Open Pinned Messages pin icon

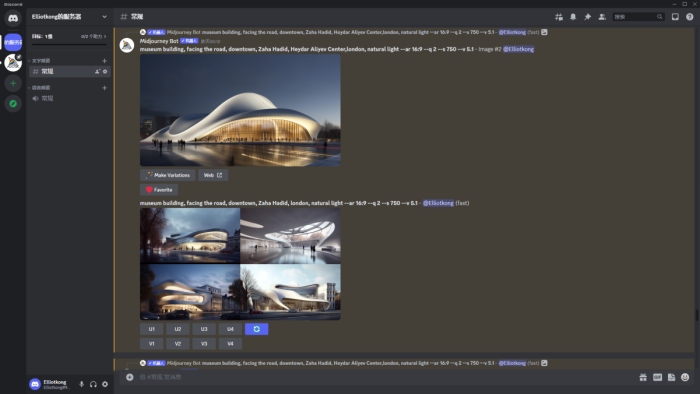[588, 17]
